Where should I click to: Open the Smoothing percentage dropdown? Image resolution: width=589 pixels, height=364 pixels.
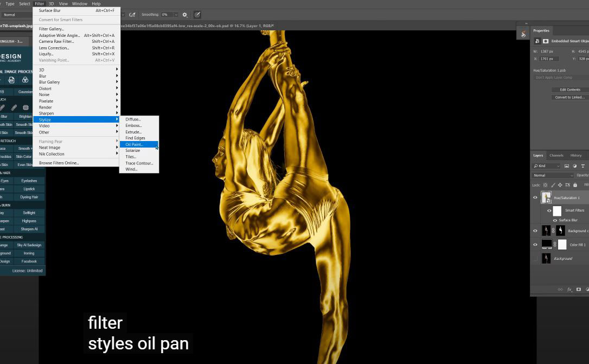(x=176, y=15)
